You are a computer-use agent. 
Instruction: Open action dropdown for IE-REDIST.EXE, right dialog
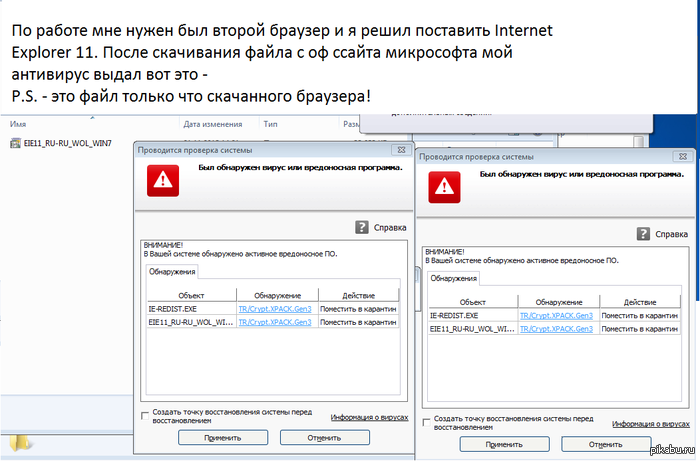click(640, 316)
